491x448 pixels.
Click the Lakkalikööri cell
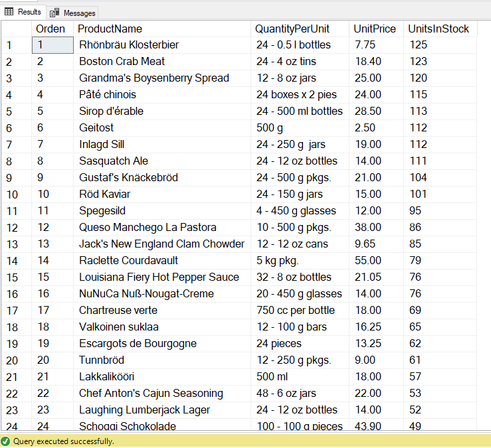pyautogui.click(x=162, y=377)
